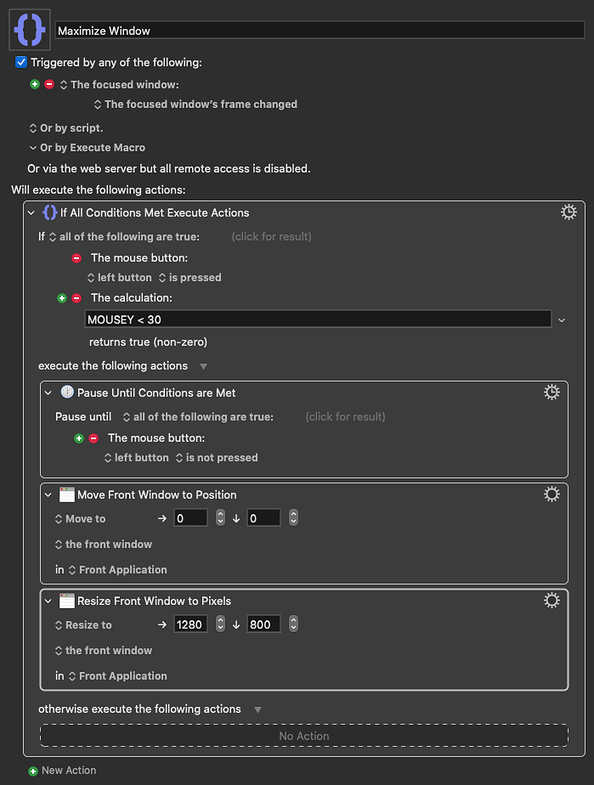Click the macro icon beside Maximize Window name
The image size is (594, 785).
click(x=30, y=30)
